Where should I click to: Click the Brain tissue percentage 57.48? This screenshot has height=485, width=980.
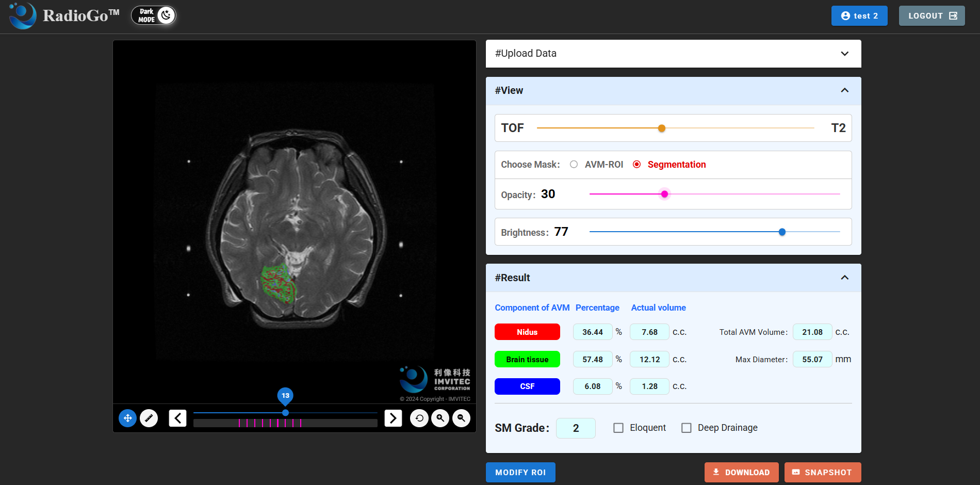click(593, 360)
